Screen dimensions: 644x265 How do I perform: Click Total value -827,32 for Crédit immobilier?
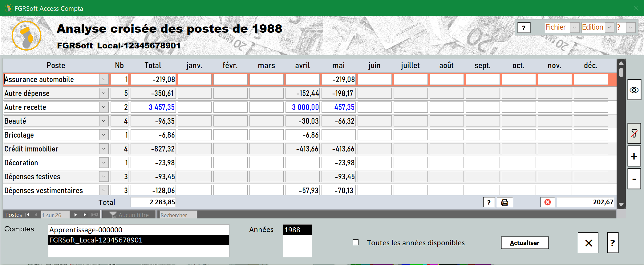[x=153, y=149]
